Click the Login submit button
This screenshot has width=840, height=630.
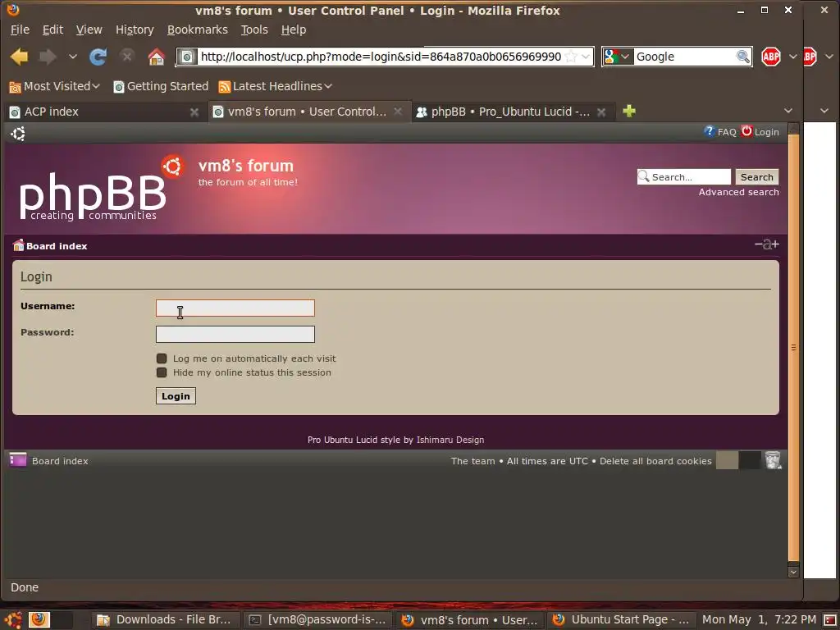coord(176,396)
